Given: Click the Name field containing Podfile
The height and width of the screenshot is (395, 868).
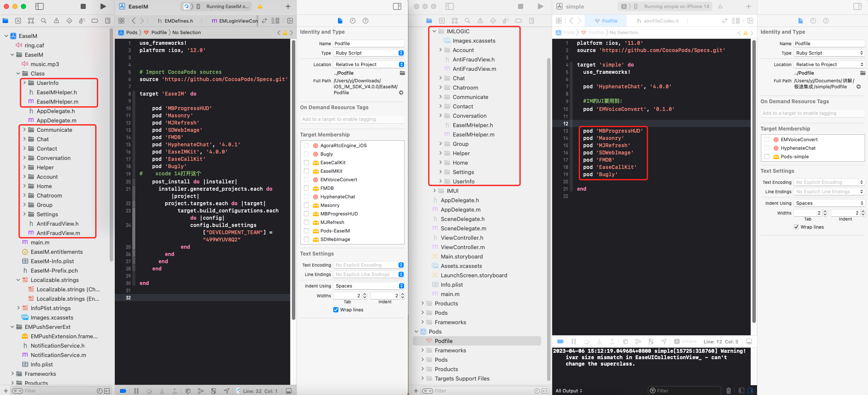Looking at the screenshot, I should [369, 44].
